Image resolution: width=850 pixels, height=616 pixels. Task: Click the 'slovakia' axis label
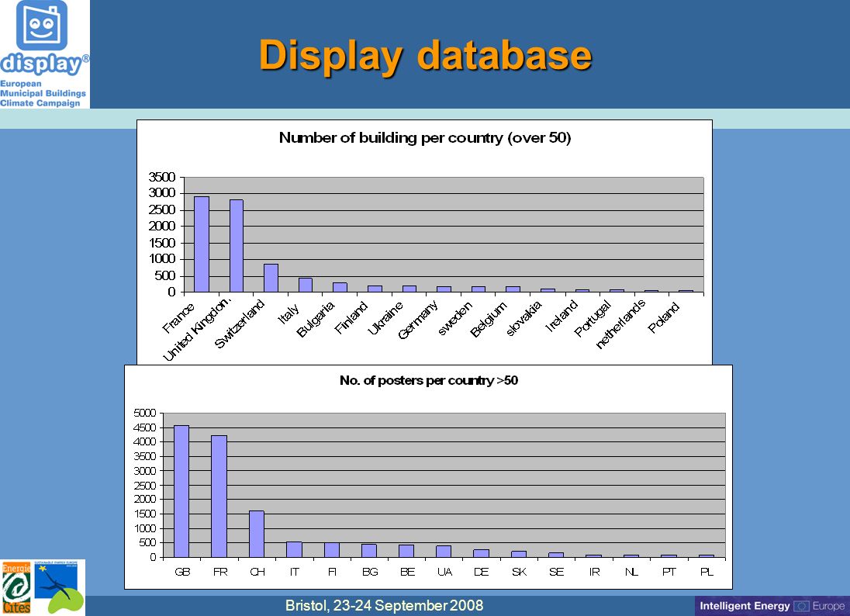click(x=523, y=318)
